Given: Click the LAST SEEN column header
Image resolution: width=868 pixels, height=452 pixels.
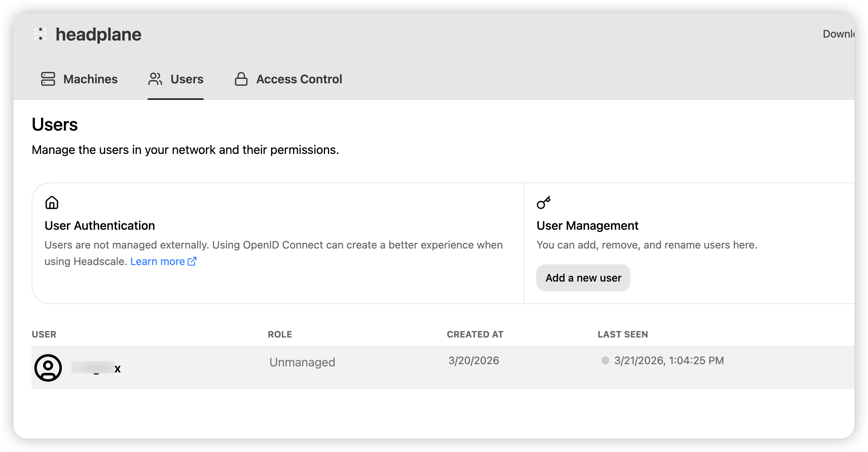Looking at the screenshot, I should (x=623, y=334).
